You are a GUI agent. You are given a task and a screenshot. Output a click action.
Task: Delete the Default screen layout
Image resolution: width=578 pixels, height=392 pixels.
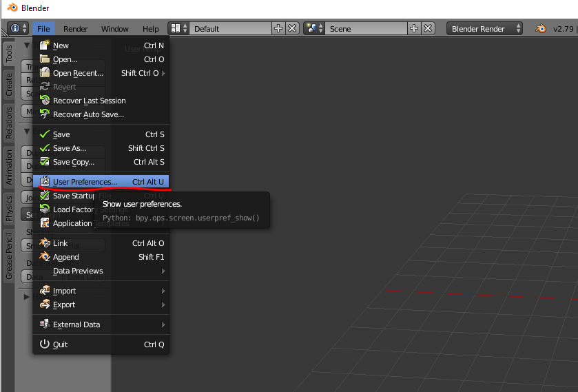[292, 28]
